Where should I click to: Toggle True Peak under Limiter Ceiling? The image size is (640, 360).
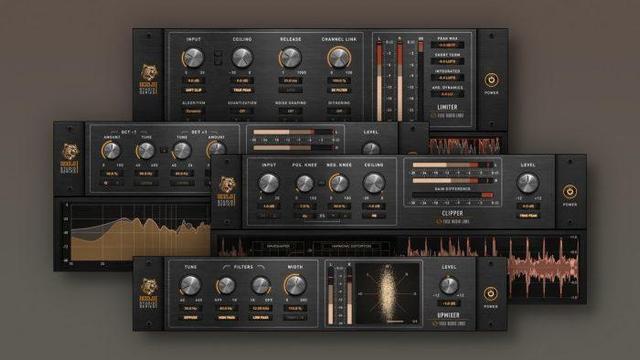242,90
